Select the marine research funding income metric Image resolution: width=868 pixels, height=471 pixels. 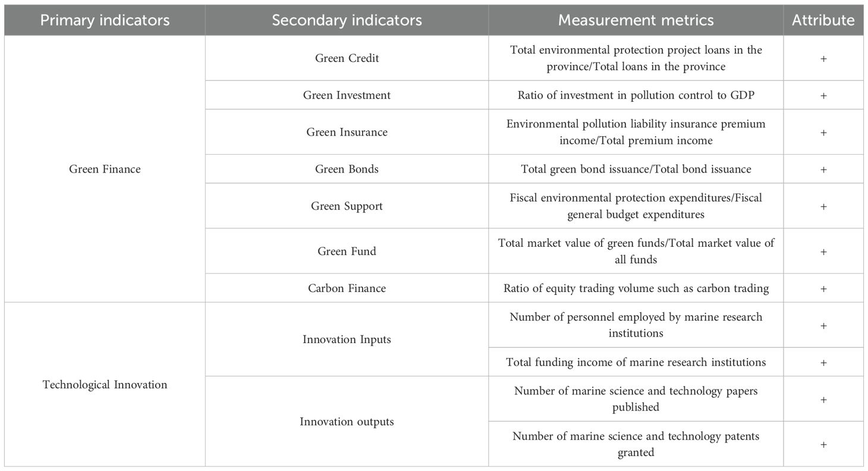[x=636, y=362]
